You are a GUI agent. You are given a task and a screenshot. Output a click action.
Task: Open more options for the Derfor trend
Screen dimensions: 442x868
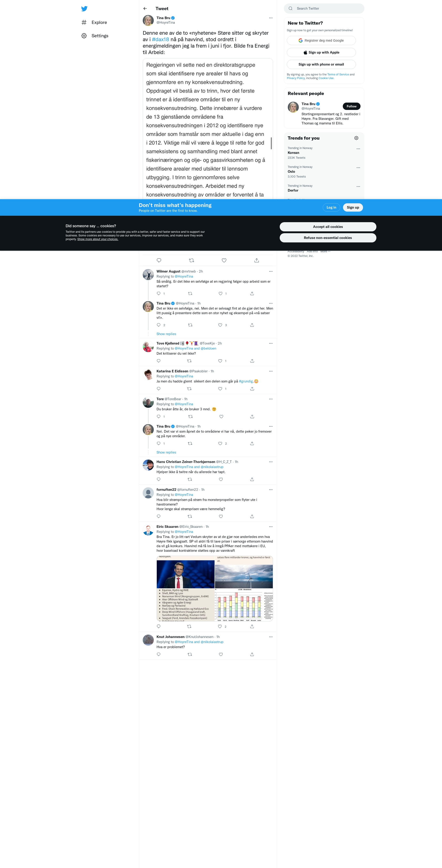(x=358, y=186)
